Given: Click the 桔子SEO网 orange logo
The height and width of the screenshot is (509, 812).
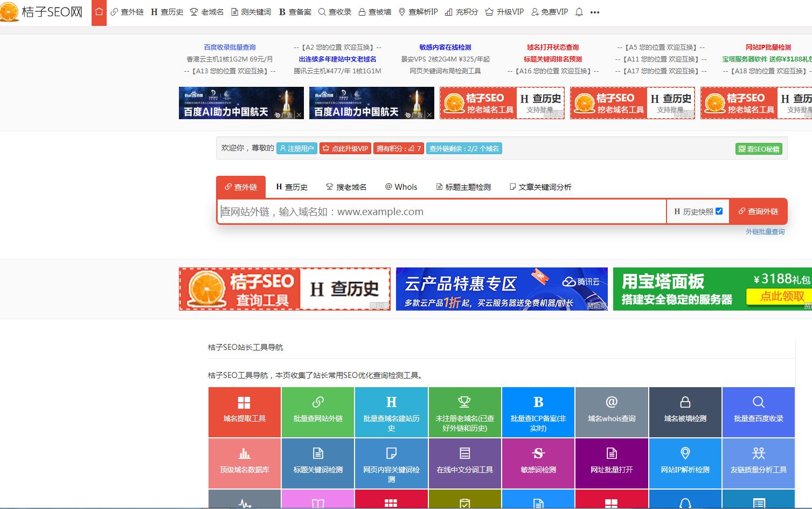Looking at the screenshot, I should pos(41,12).
